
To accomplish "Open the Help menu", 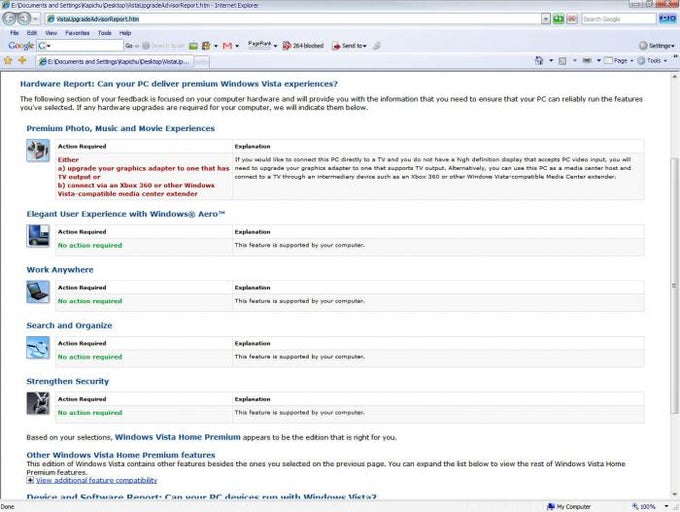I will point(125,33).
